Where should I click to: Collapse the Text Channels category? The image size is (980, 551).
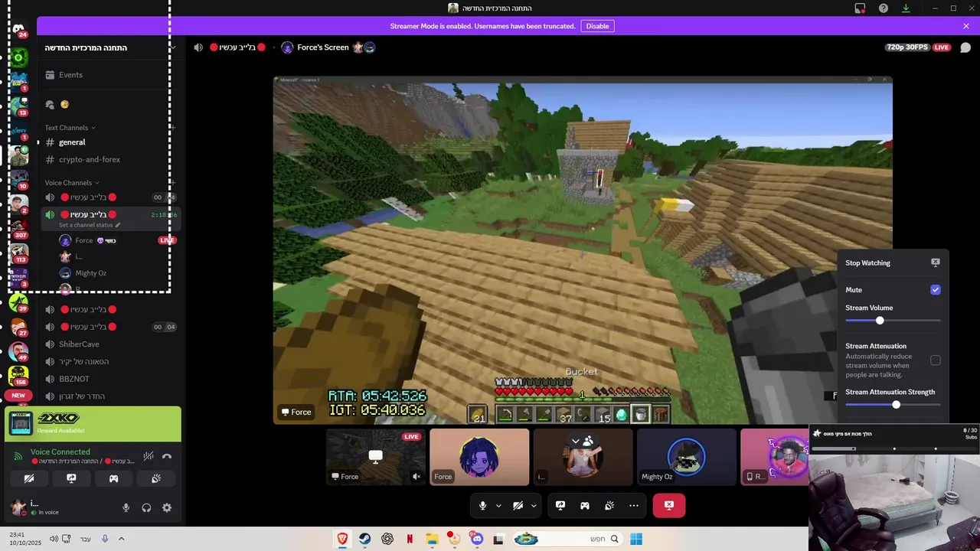[x=70, y=128]
